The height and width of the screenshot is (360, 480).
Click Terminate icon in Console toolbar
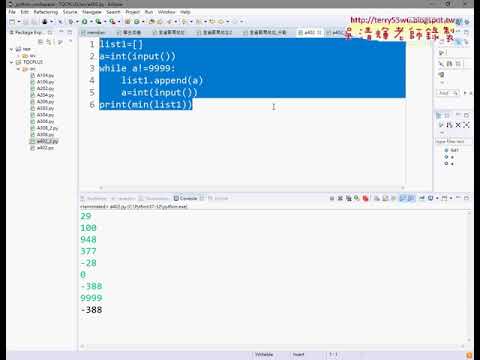pos(332,198)
